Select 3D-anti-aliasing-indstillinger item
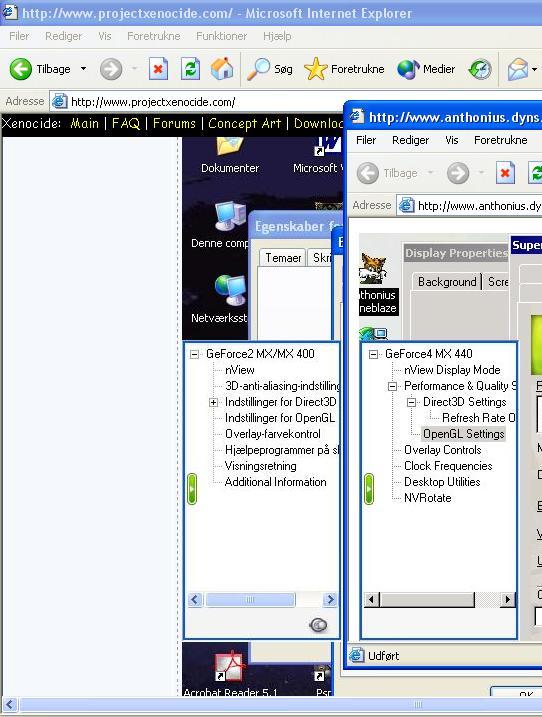This screenshot has height=717, width=542. pyautogui.click(x=282, y=386)
